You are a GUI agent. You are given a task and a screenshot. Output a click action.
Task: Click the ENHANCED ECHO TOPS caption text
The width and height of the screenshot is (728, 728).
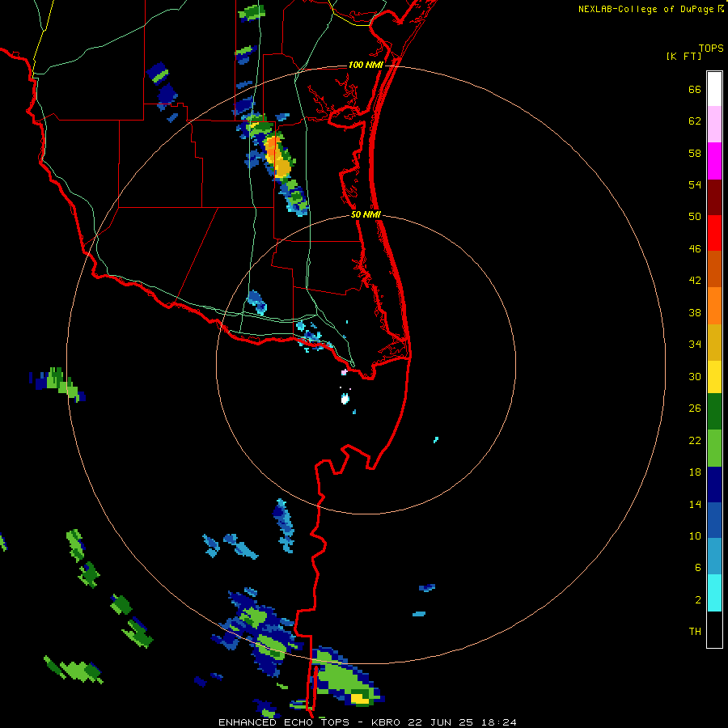point(284,722)
